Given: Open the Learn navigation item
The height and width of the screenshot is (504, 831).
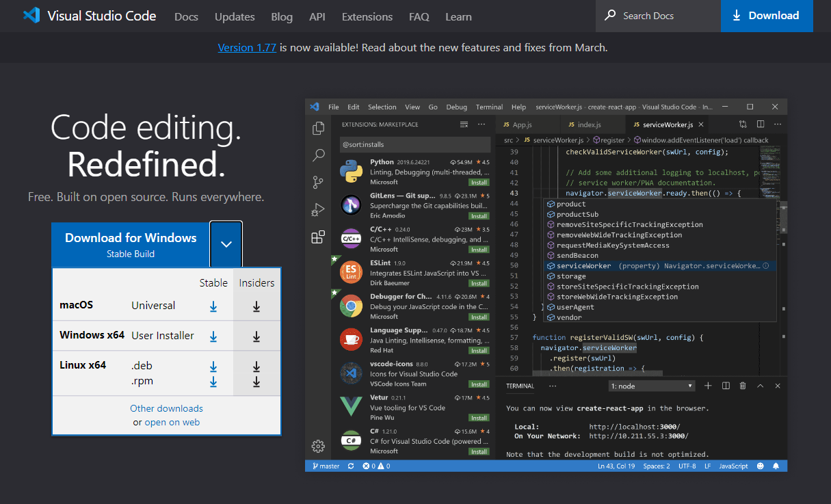Looking at the screenshot, I should coord(458,16).
